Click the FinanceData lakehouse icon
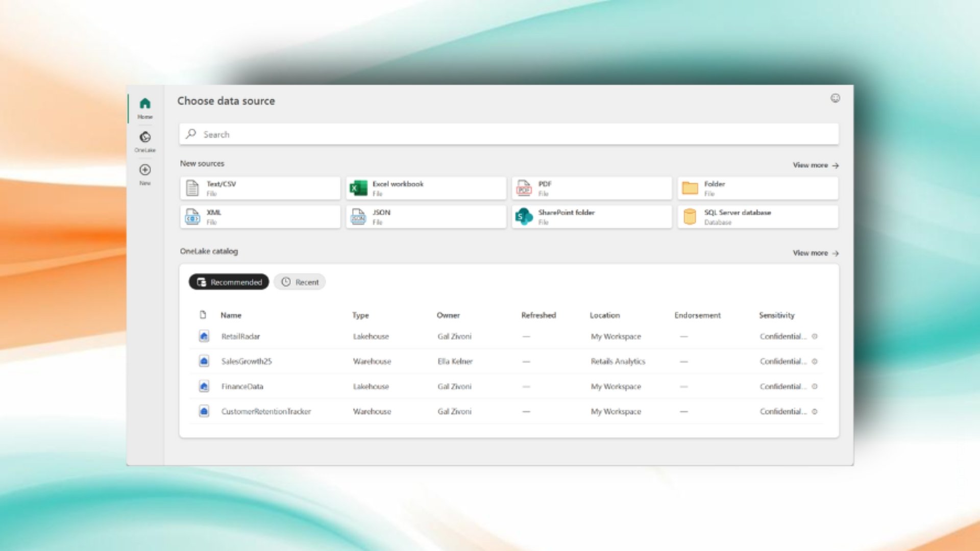Screen dimensions: 980x551 coord(204,386)
